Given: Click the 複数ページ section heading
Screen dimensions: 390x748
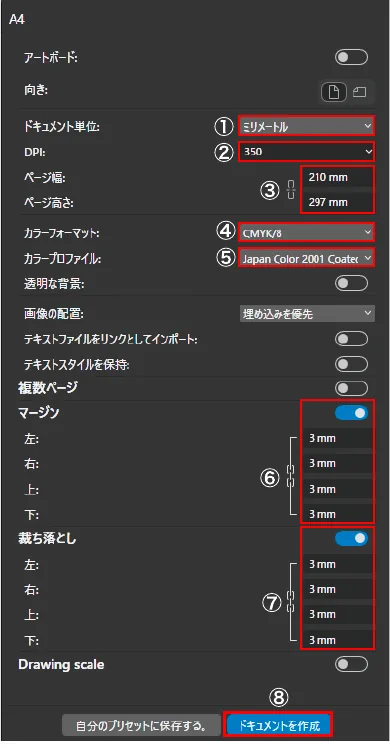Looking at the screenshot, I should 47,387.
